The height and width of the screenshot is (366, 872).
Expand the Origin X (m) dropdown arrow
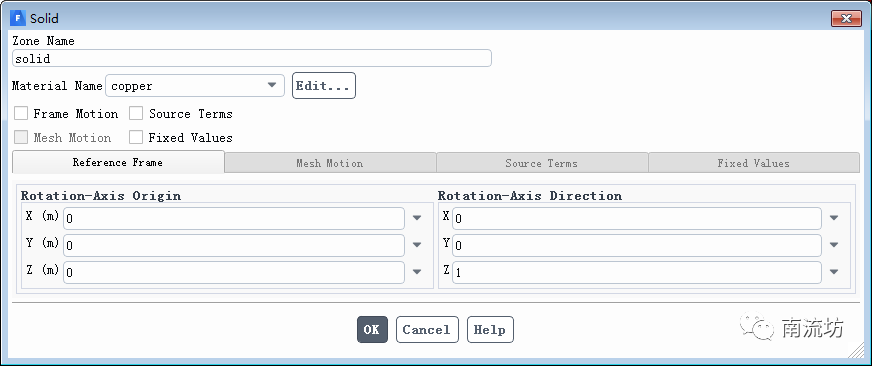point(417,218)
